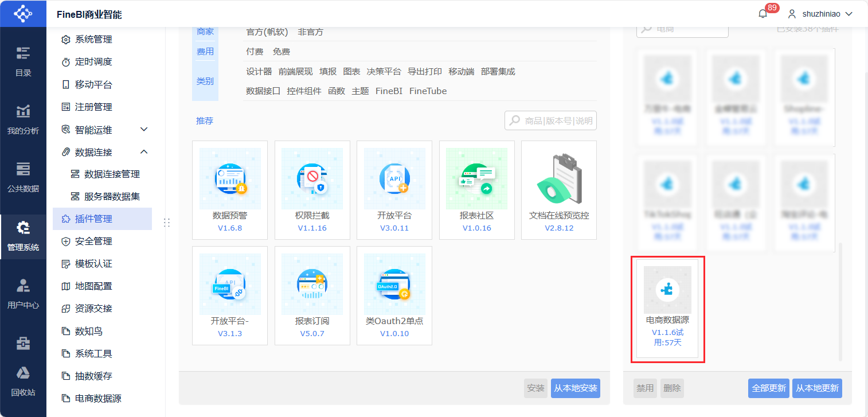Open 模板认证 menu item

point(102,264)
